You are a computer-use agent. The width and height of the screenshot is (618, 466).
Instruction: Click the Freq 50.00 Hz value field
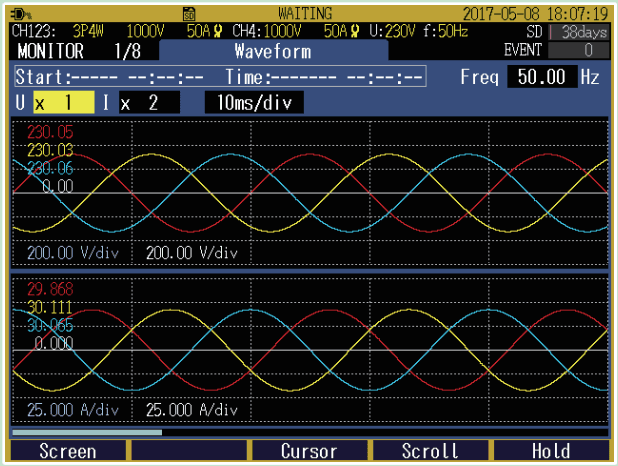(541, 76)
